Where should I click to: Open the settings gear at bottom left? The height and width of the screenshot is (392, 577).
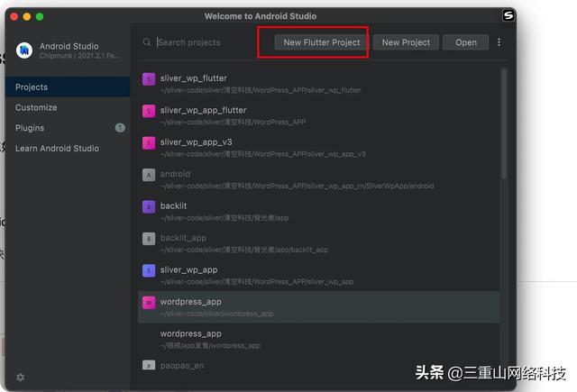21,377
